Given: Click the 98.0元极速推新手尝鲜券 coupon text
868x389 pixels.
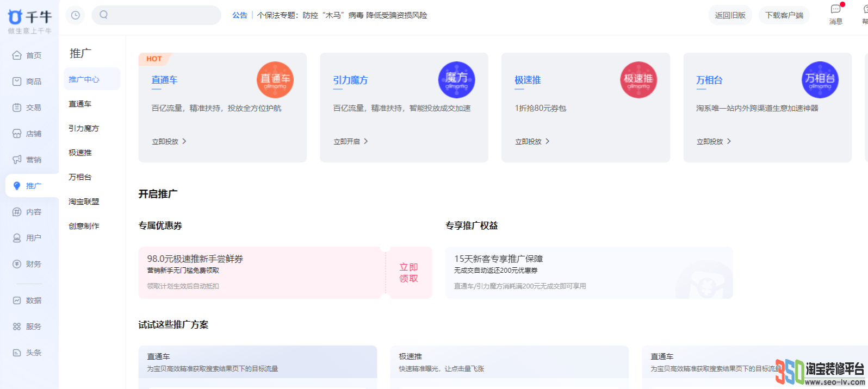Looking at the screenshot, I should [195, 259].
